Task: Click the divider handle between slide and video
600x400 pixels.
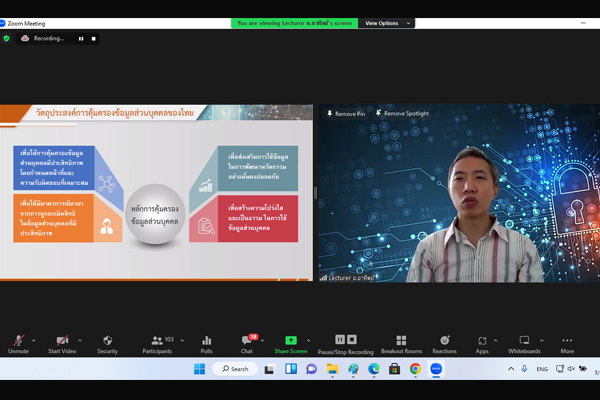Action: click(x=315, y=193)
